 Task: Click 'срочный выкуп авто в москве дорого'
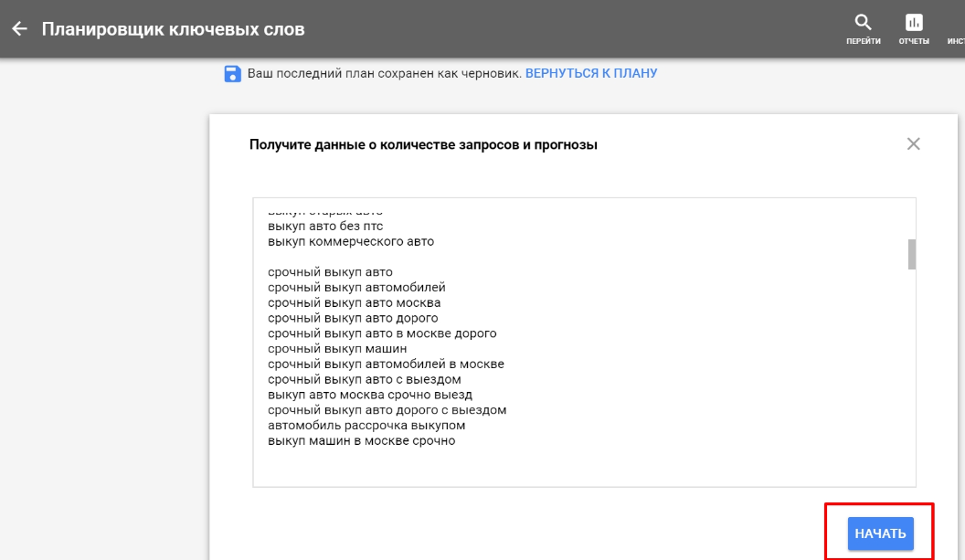[x=382, y=333]
